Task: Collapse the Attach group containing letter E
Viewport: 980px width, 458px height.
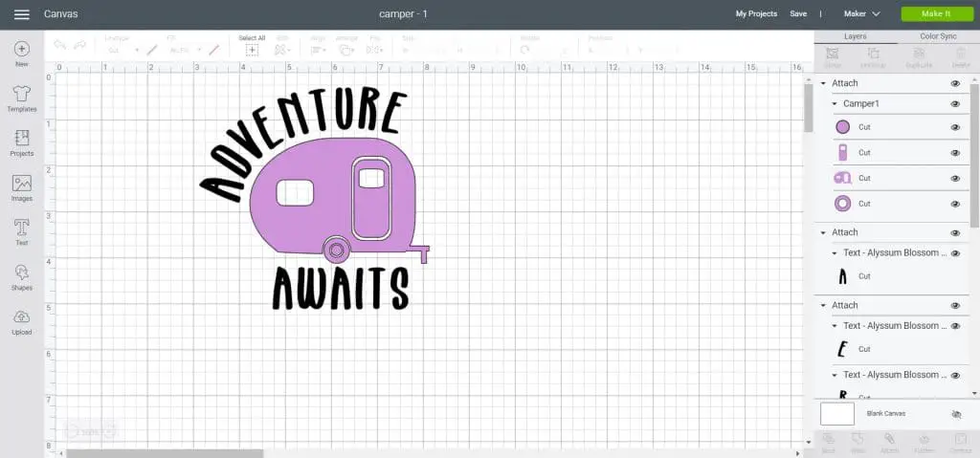Action: 823,306
